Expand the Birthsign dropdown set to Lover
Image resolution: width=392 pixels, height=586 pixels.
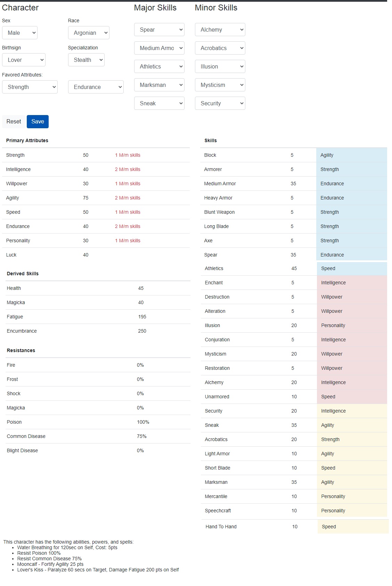pyautogui.click(x=24, y=60)
